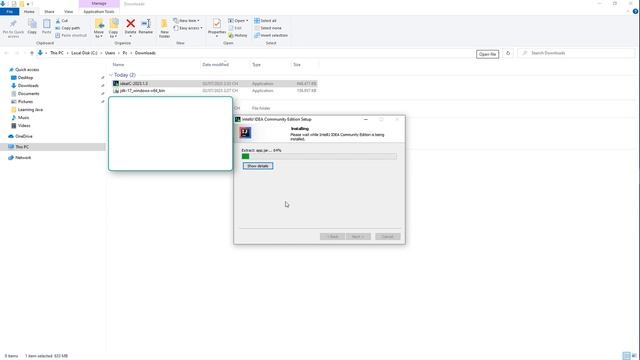Click the red Delete icon
The width and height of the screenshot is (640, 360).
tap(131, 24)
